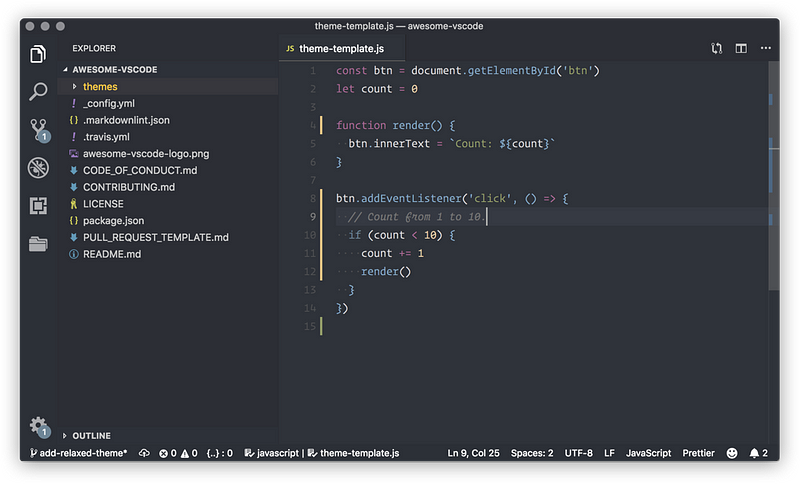800x484 pixels.
Task: Open the editor's More Actions menu
Action: 765,48
